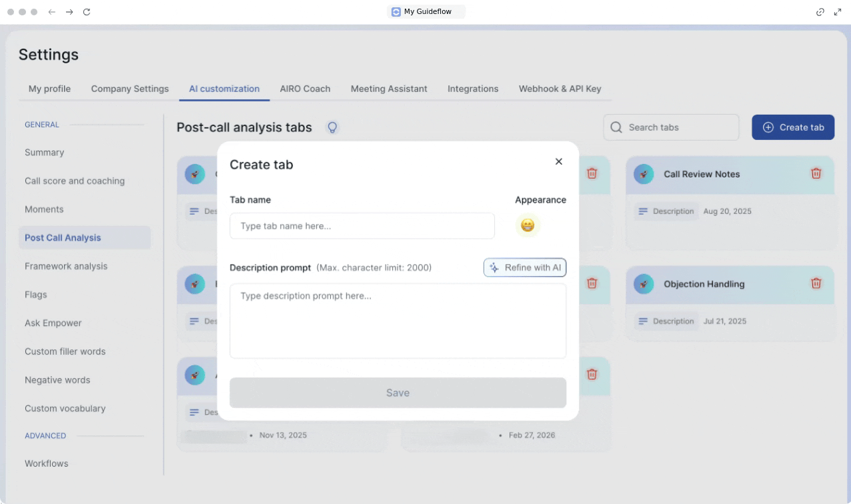Image resolution: width=851 pixels, height=504 pixels.
Task: Click the Search tabs field
Action: [671, 127]
